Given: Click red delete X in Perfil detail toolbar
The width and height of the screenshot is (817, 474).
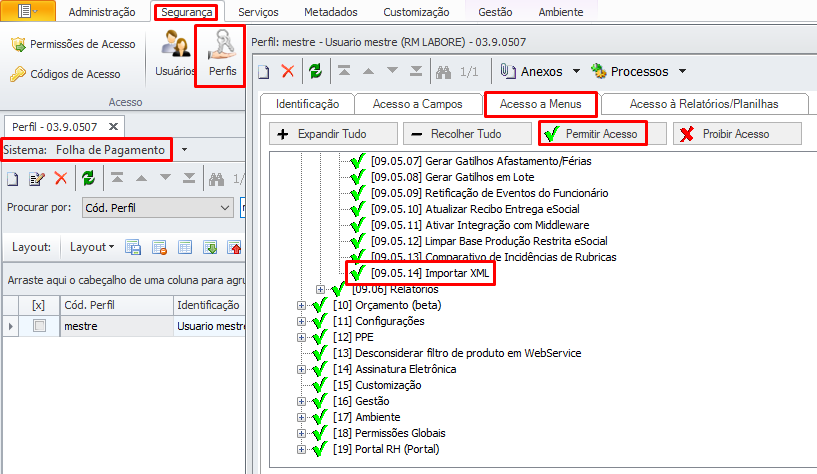Looking at the screenshot, I should [288, 71].
